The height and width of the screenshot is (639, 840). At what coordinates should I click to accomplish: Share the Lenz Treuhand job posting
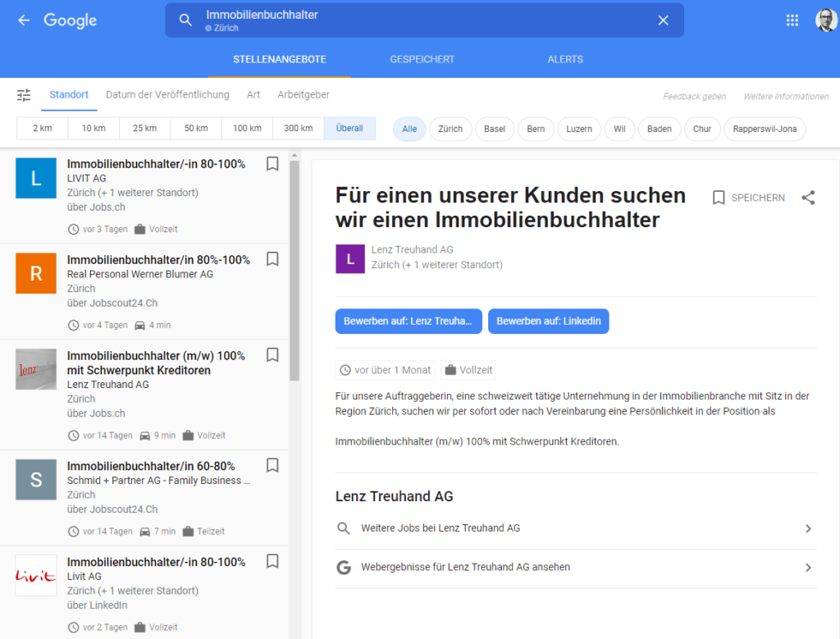(808, 198)
